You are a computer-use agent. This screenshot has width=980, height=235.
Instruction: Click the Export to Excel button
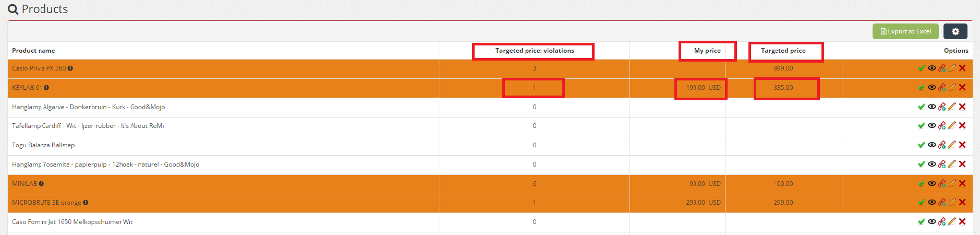905,31
